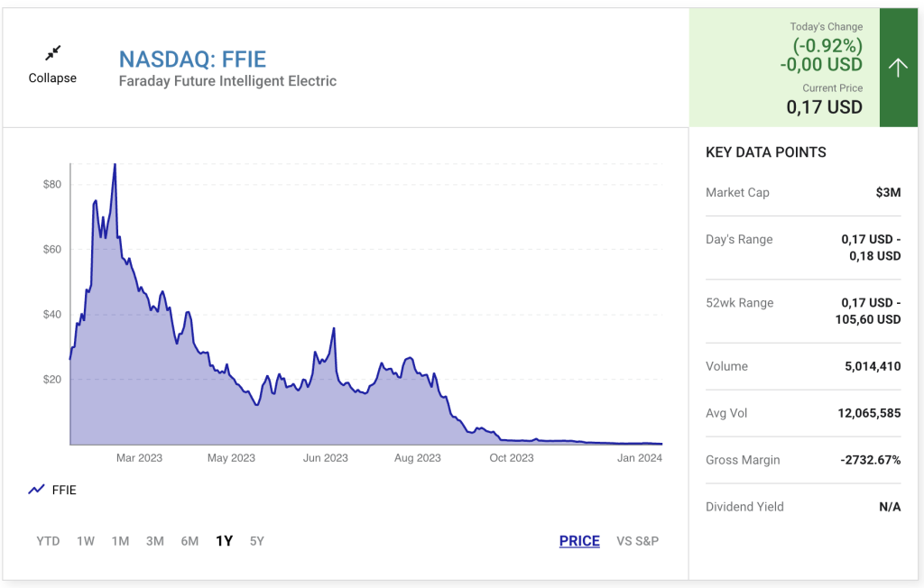Click the Dividend Yield label
The width and height of the screenshot is (924, 588).
click(744, 507)
